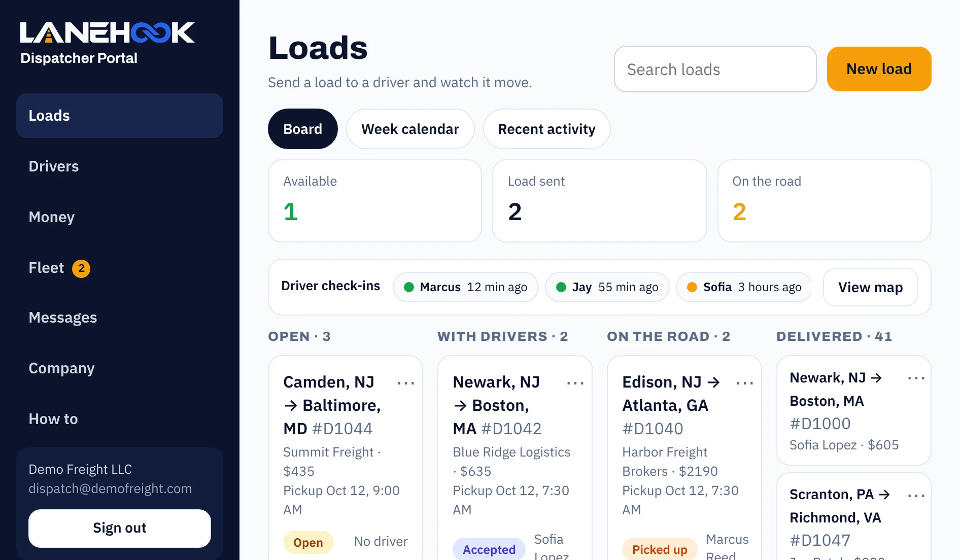Click the Picked up status badge on #D1040
Screen dimensions: 960x560
(660, 549)
